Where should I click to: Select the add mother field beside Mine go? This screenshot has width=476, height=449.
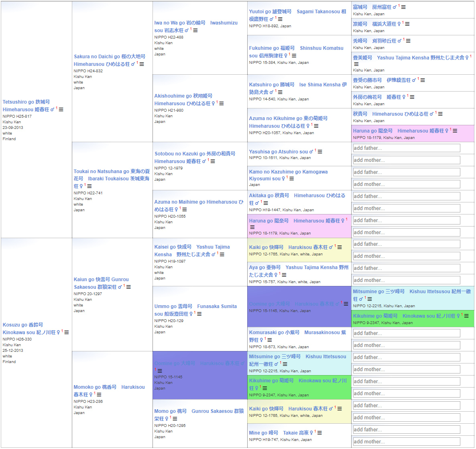[406, 442]
